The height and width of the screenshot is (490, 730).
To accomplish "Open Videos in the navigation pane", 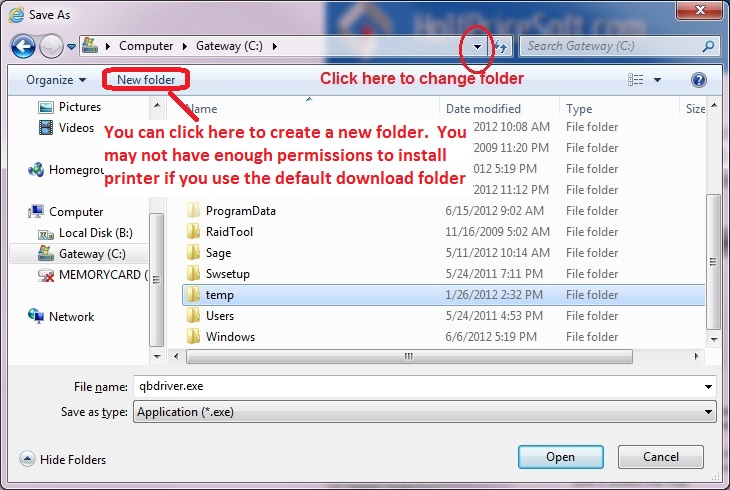I will pyautogui.click(x=76, y=128).
